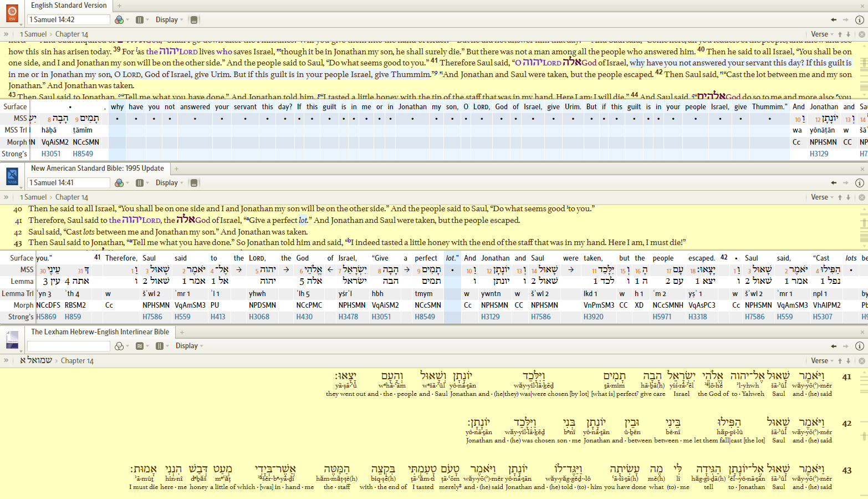
Task: Open Strong's H3051 link in ESV interlinear
Action: (x=51, y=154)
